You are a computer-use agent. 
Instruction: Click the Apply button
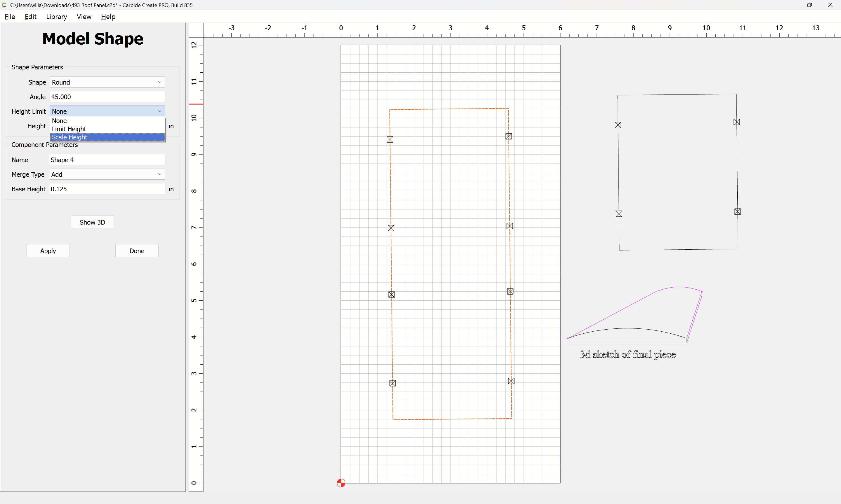click(x=48, y=251)
